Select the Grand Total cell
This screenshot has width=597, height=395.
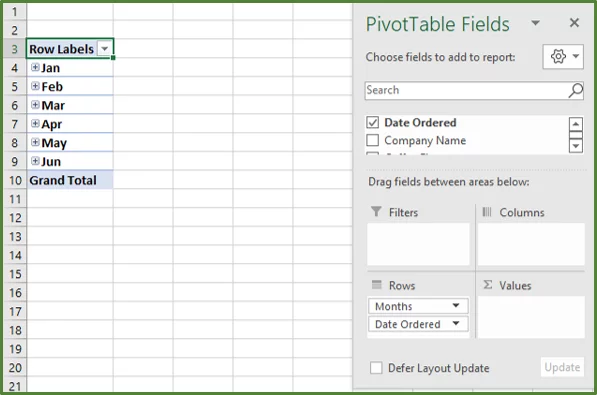(70, 180)
